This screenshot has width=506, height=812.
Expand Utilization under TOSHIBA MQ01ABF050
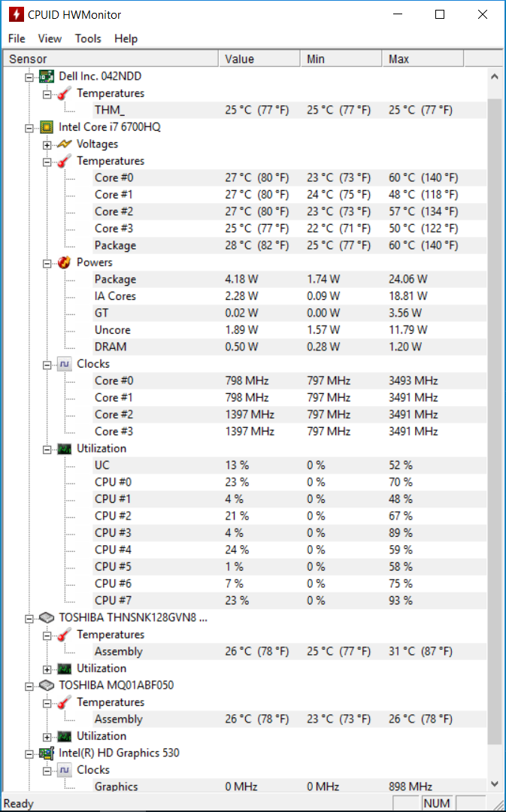click(47, 736)
